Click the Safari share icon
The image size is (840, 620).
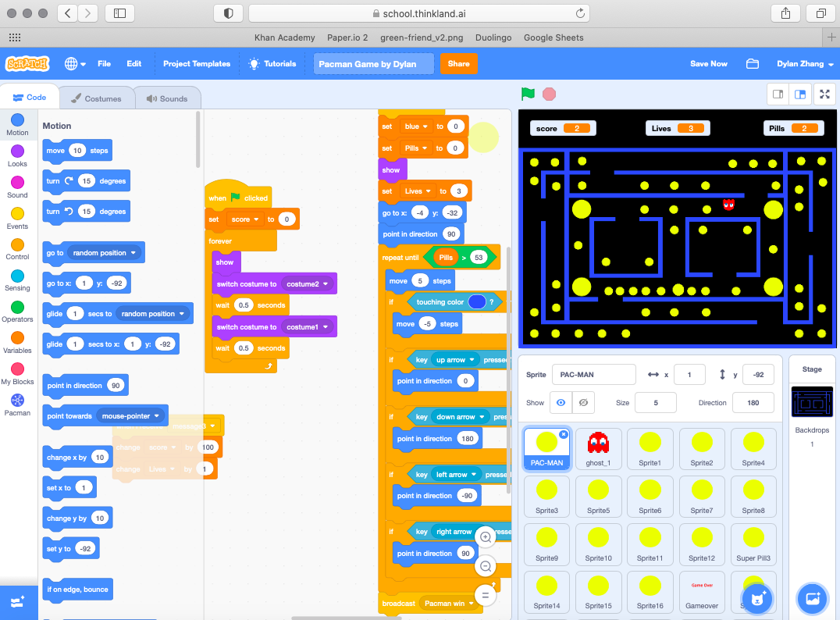coord(785,13)
